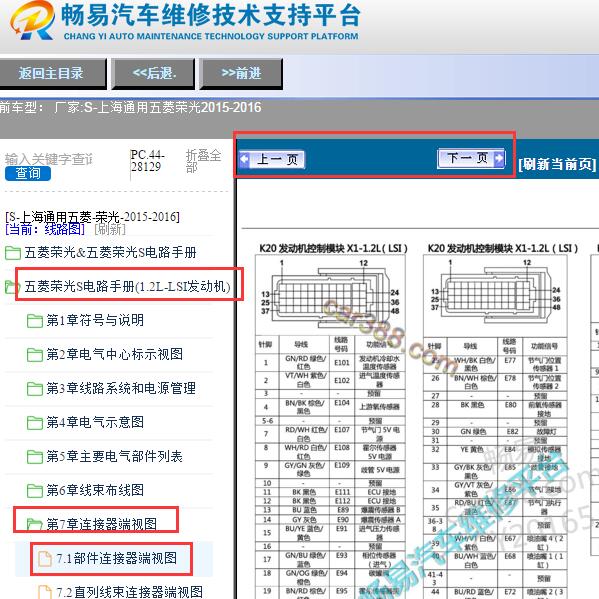Click the 刷新 link in sidebar
Image resolution: width=599 pixels, height=599 pixels.
coord(110,229)
